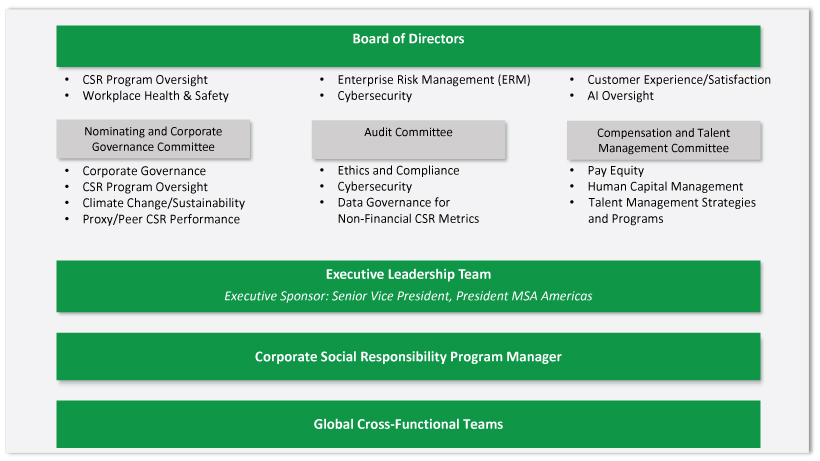Select Climate Change/Sustainability bullet text

163,203
